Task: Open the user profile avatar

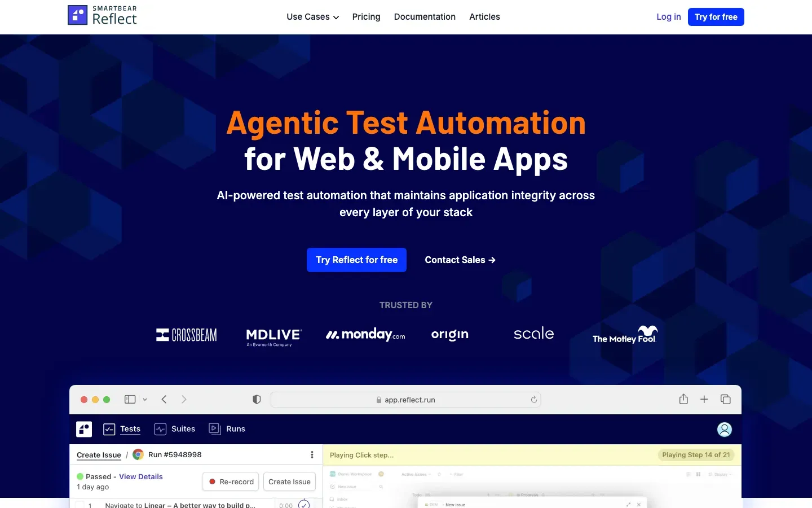Action: pos(725,430)
